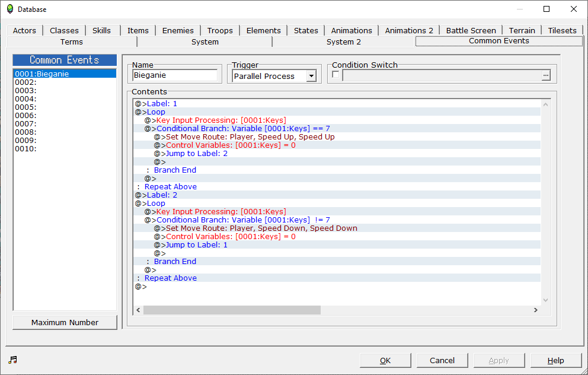Go to the Items tab
The image size is (588, 375).
[138, 30]
